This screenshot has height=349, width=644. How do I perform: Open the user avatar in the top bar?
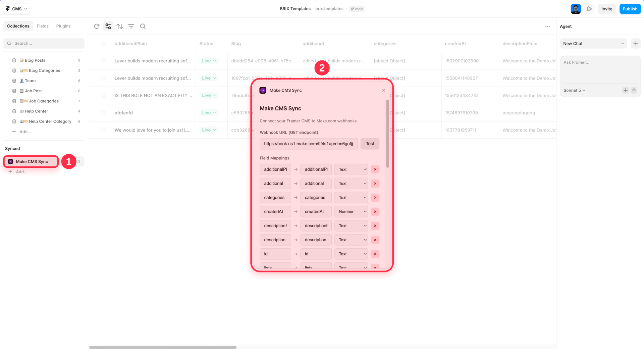pos(576,9)
